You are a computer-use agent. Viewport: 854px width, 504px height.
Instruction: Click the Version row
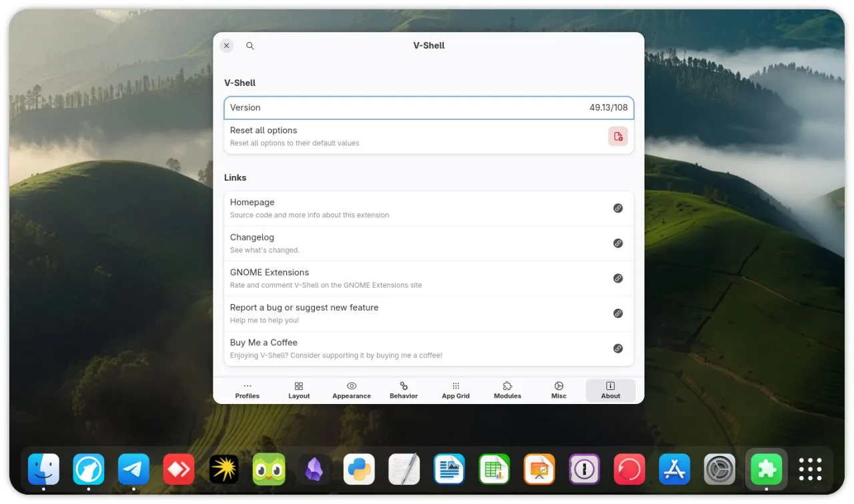click(x=429, y=108)
